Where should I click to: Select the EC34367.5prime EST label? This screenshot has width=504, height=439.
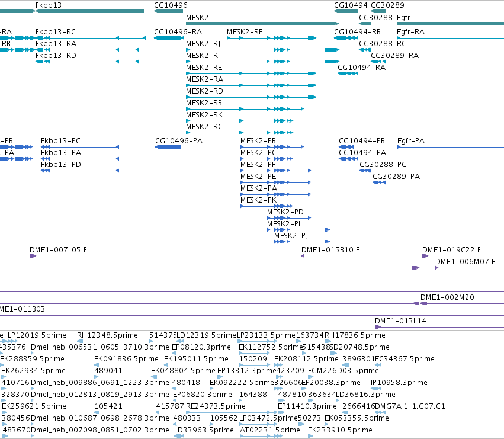(x=405, y=359)
